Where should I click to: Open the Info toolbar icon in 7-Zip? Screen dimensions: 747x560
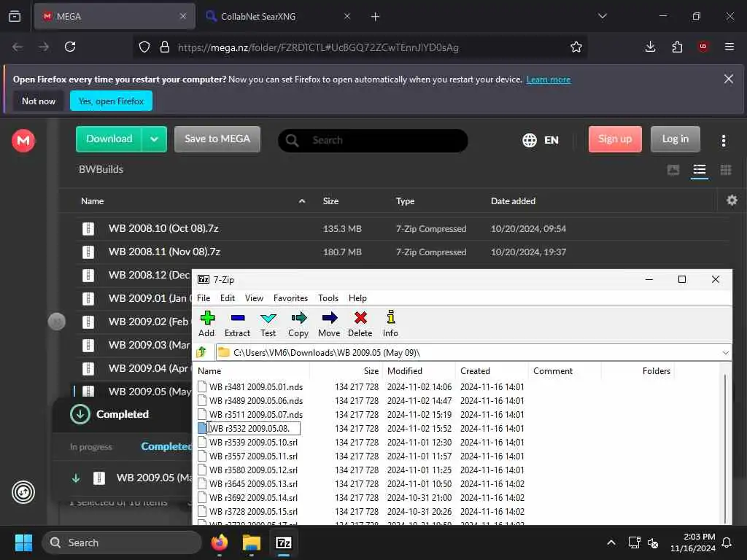tap(391, 318)
